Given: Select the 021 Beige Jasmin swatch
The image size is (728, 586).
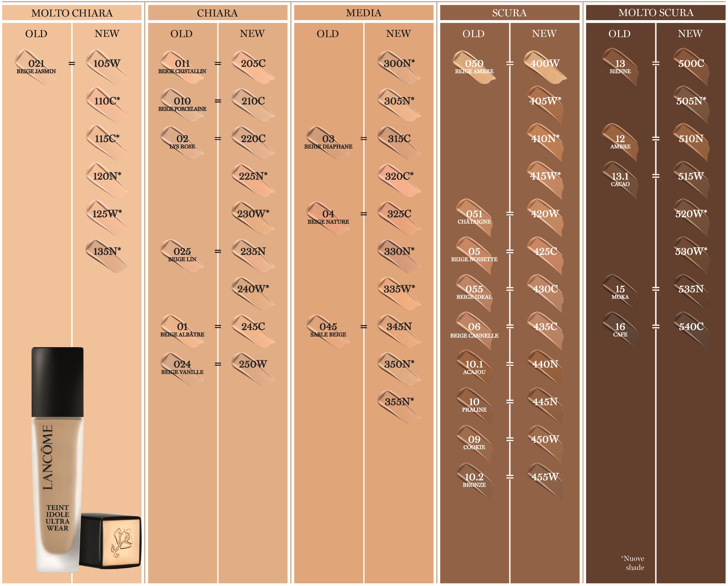Looking at the screenshot, I should coord(36,67).
